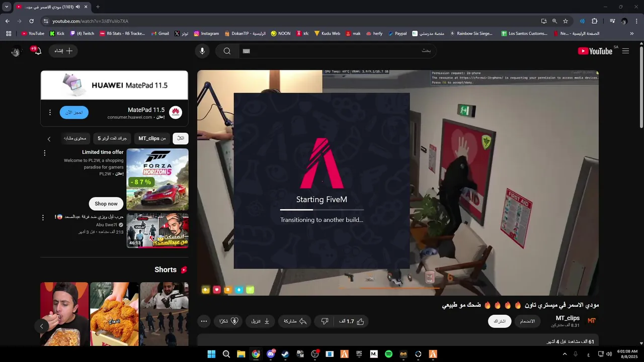Open the MT_clips channel name link
Image resolution: width=644 pixels, height=362 pixels.
568,318
